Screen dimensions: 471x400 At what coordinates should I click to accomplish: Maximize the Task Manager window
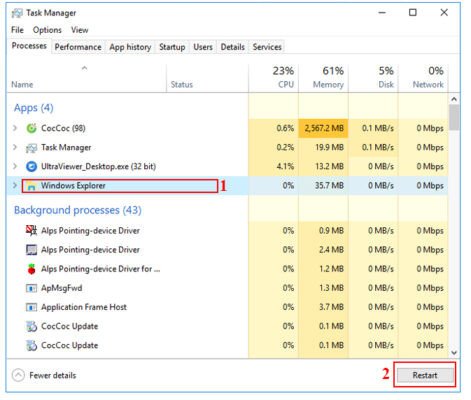pos(413,13)
